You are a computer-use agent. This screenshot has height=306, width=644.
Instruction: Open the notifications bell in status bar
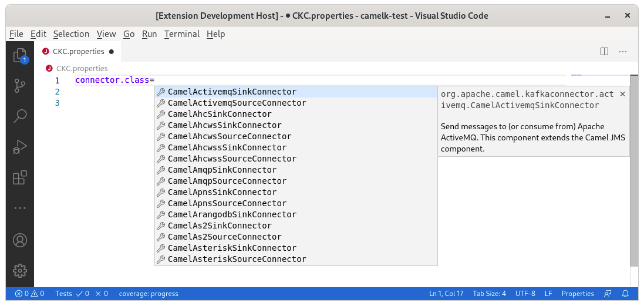625,294
